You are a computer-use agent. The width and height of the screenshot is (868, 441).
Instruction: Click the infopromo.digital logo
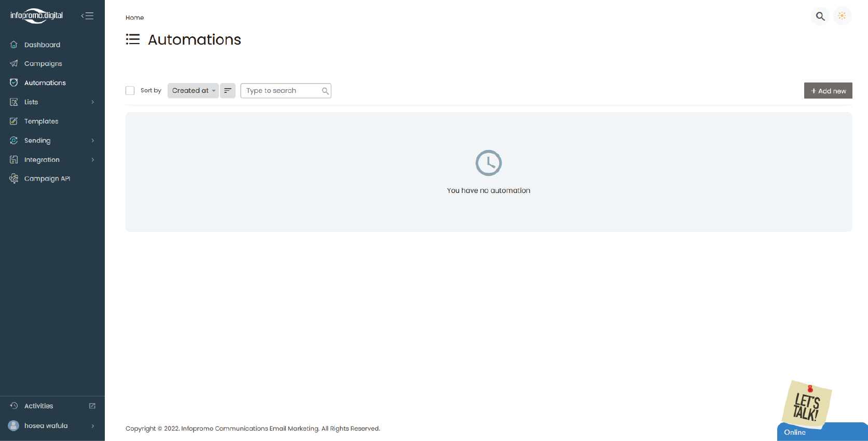[x=36, y=16]
